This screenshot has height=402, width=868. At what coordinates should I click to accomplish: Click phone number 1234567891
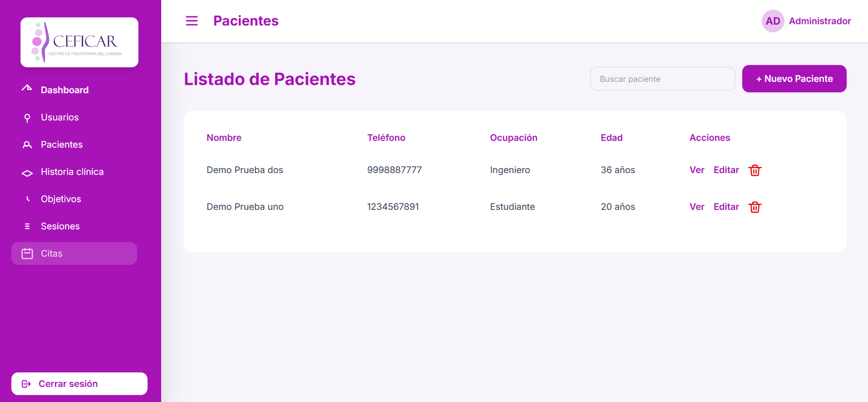(x=393, y=207)
